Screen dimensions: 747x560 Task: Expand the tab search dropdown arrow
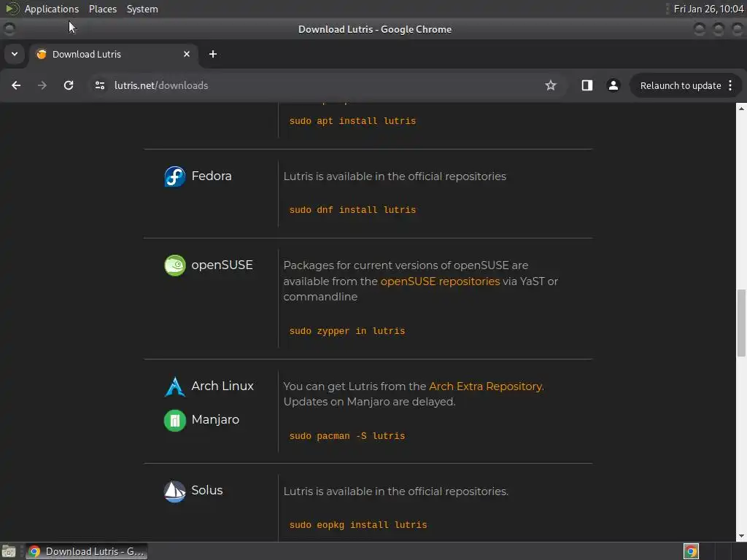pos(15,54)
